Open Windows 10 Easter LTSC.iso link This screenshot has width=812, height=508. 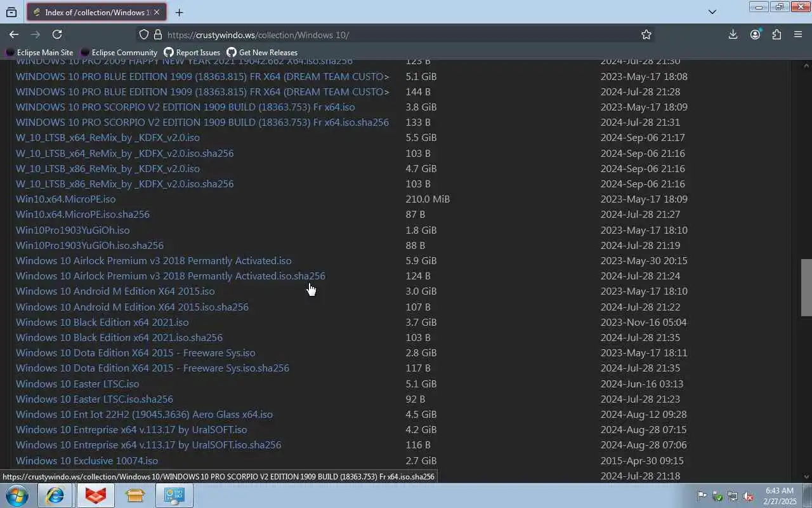(x=77, y=384)
